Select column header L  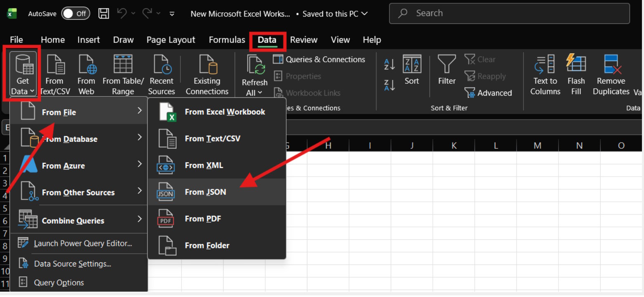pyautogui.click(x=496, y=145)
